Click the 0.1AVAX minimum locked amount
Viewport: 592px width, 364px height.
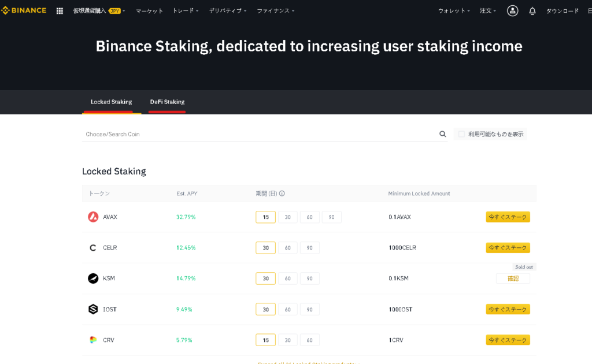tap(400, 217)
